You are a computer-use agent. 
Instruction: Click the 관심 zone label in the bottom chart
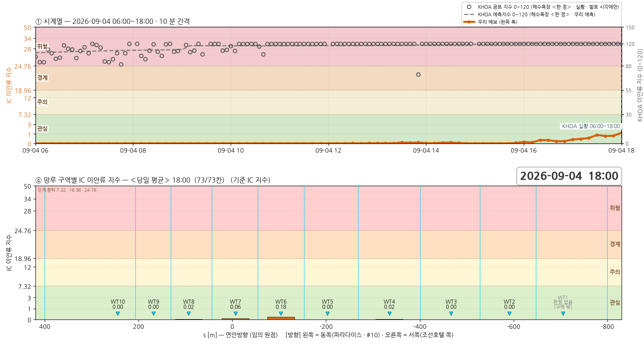pyautogui.click(x=615, y=303)
